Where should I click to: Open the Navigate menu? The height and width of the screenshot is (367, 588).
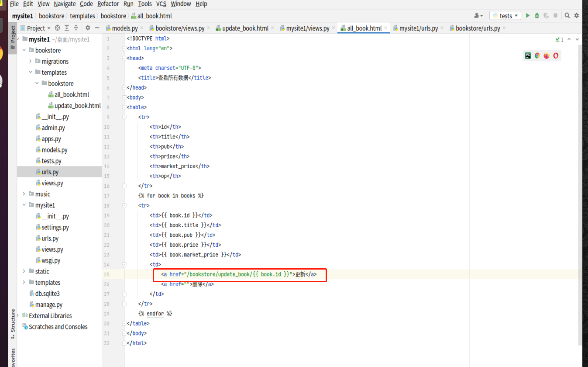(x=65, y=4)
